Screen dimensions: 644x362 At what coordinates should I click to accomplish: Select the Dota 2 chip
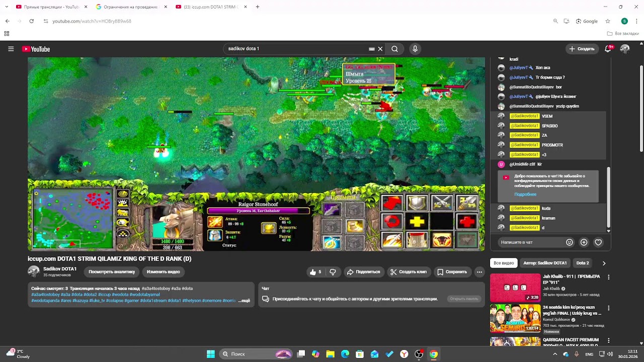583,263
